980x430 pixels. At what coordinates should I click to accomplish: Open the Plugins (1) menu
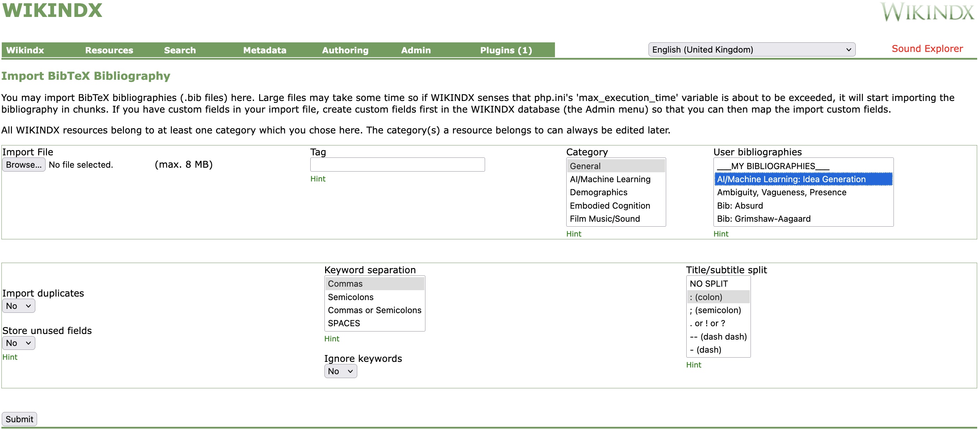506,50
